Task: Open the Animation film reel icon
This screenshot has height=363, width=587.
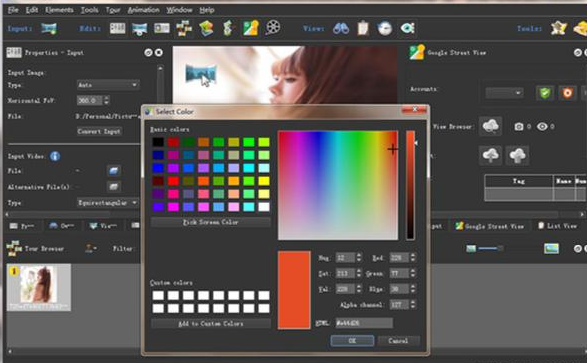Action: pos(273,28)
